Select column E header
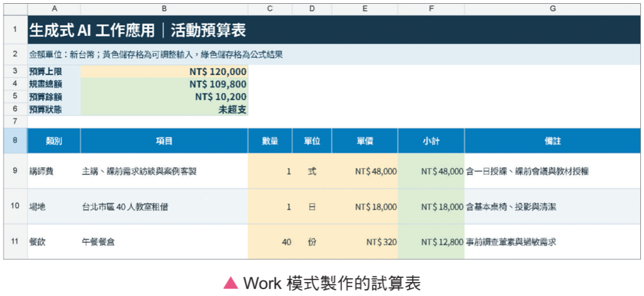 click(x=365, y=9)
